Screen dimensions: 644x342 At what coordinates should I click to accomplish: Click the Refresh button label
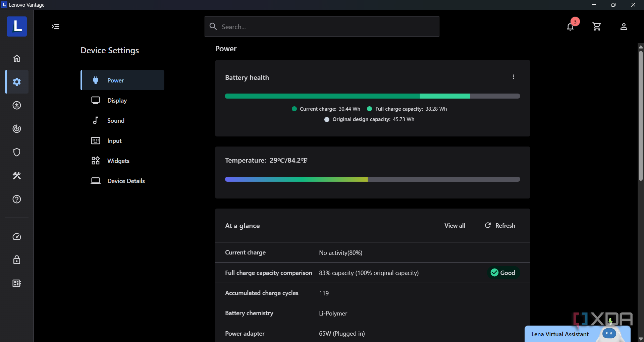[505, 226]
